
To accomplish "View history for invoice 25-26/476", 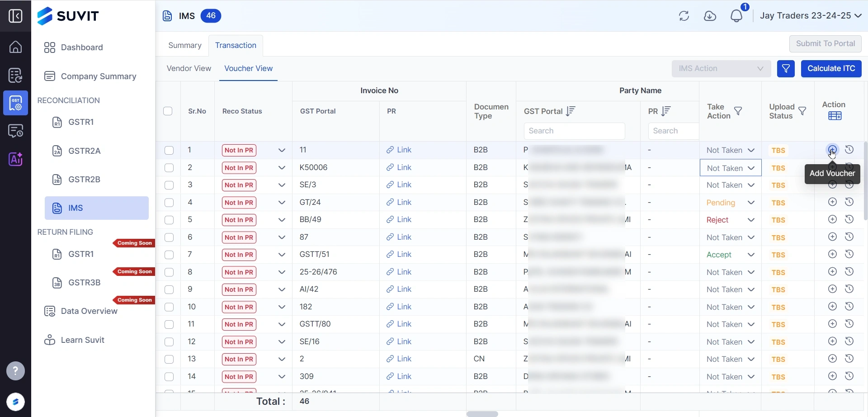I will click(x=849, y=272).
